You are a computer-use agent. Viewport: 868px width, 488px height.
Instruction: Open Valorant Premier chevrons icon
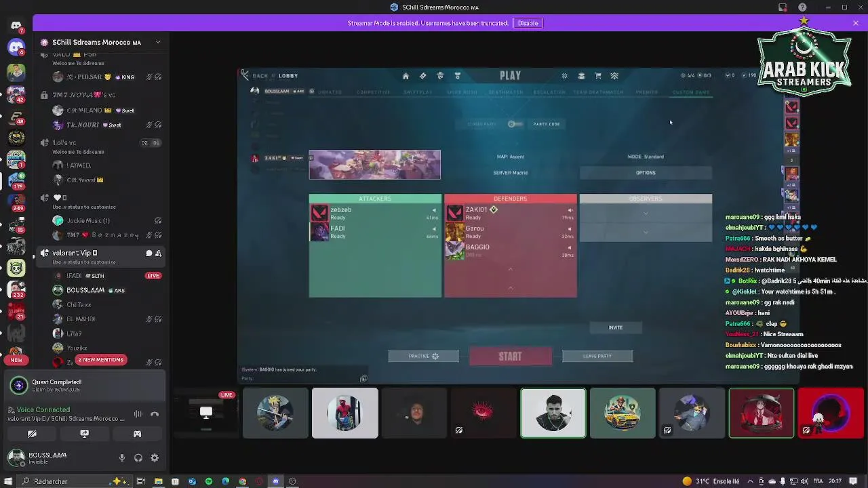[x=614, y=76]
